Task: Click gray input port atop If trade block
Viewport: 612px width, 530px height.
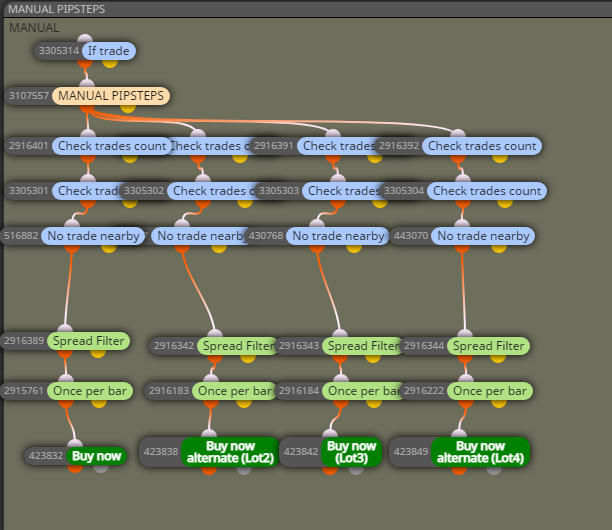Action: pyautogui.click(x=85, y=39)
